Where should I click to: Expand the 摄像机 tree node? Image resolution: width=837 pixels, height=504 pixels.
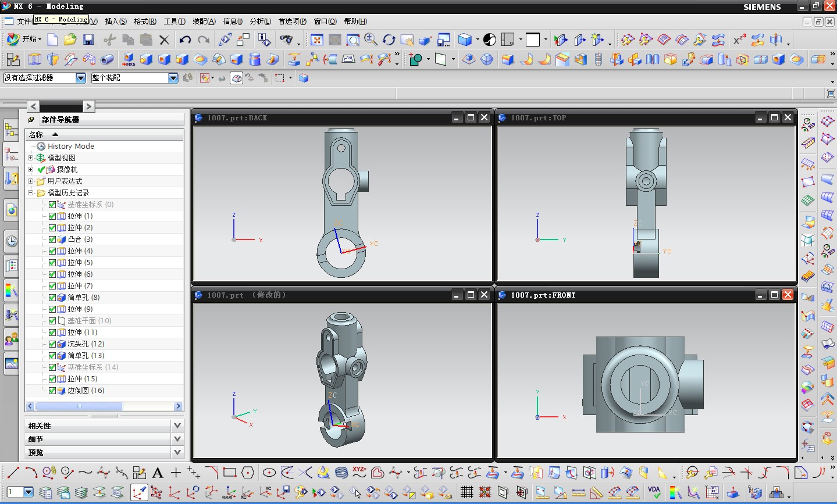tap(31, 169)
